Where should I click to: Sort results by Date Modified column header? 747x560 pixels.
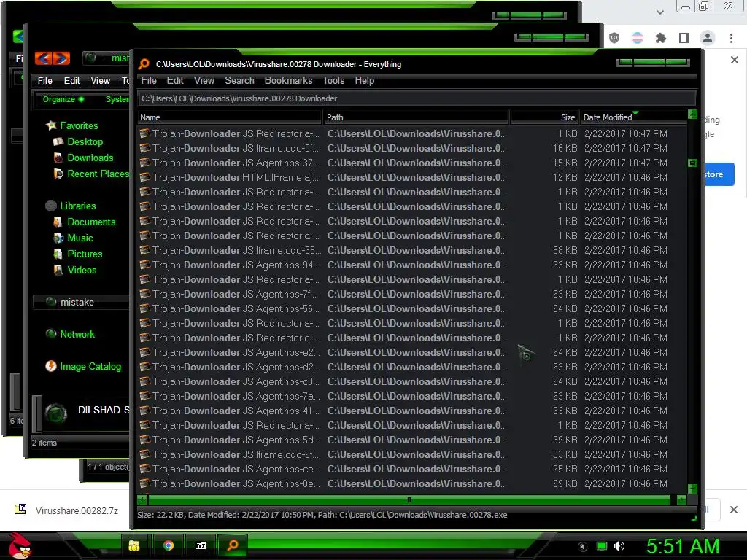pyautogui.click(x=632, y=117)
